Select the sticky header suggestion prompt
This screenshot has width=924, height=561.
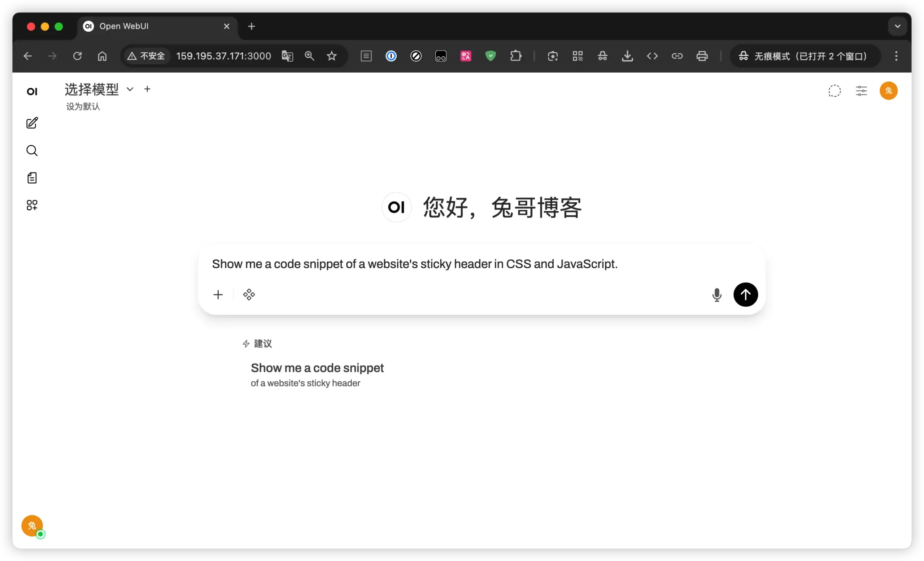[x=317, y=374]
